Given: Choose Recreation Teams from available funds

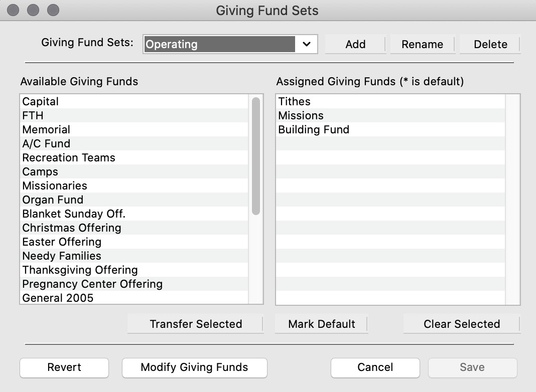Looking at the screenshot, I should (x=134, y=157).
